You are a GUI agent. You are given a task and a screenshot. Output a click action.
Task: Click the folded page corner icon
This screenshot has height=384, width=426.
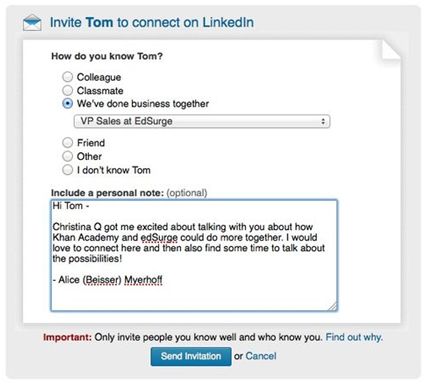coord(391,50)
